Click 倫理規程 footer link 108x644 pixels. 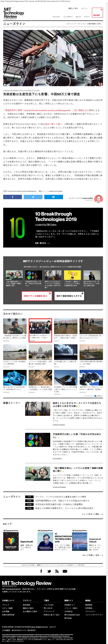pyautogui.click(x=89, y=605)
